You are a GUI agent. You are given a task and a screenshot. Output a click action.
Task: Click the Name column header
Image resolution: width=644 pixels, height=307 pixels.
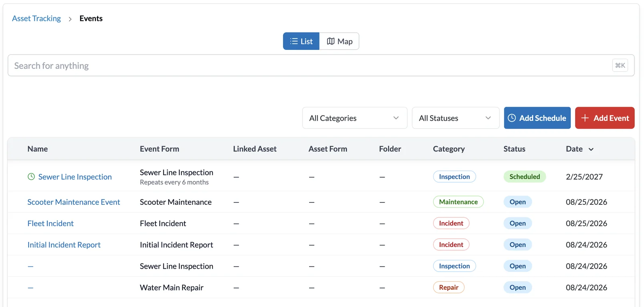(37, 149)
